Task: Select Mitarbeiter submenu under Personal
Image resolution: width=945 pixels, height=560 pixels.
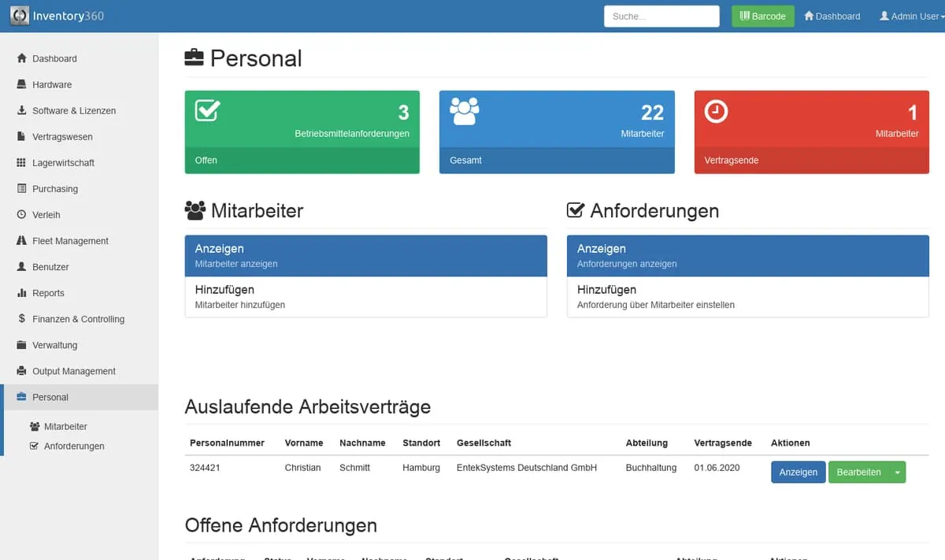Action: tap(65, 426)
